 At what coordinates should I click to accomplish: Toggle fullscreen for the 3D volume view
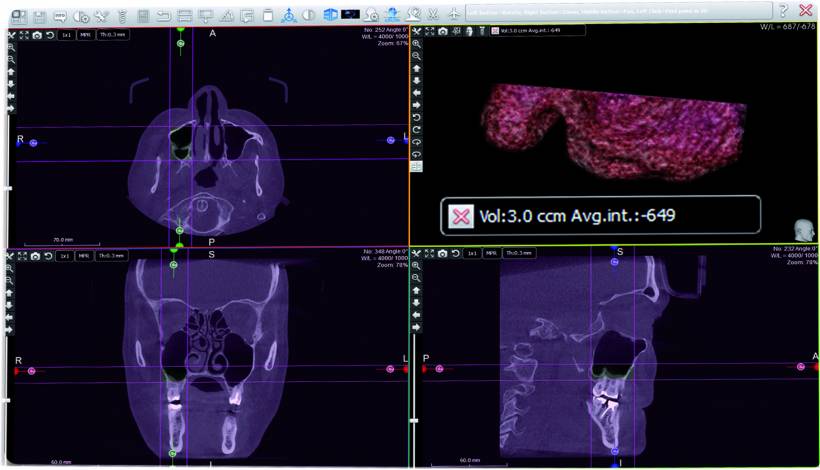430,31
